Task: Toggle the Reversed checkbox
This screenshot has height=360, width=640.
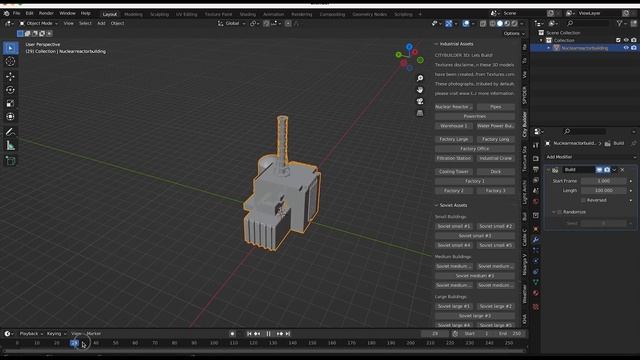Action: point(583,200)
